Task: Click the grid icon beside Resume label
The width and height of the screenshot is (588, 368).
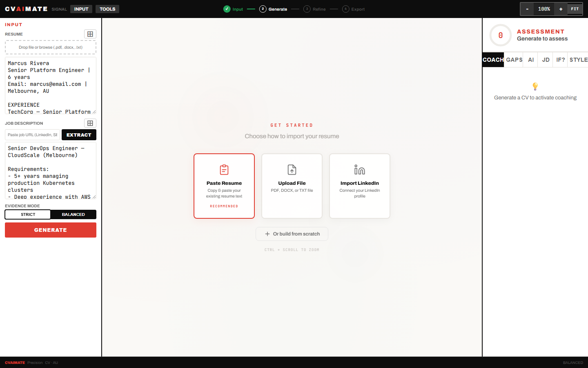Action: 90,34
